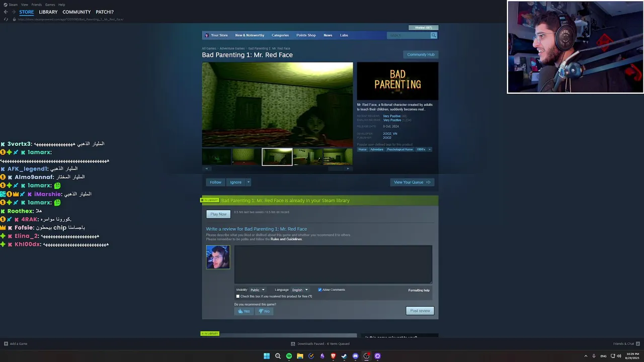The height and width of the screenshot is (362, 644).
Task: Open the Steam menu item
Action: tap(13, 5)
